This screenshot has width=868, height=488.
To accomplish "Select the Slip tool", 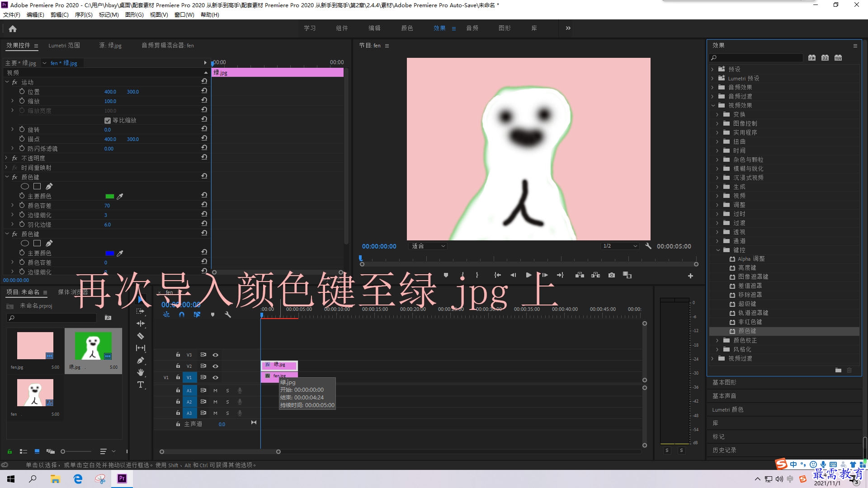I will coord(141,348).
